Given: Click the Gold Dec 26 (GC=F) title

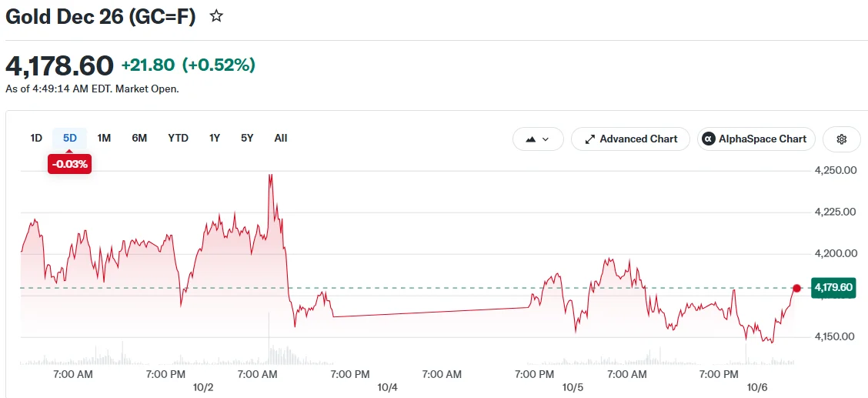Looking at the screenshot, I should tap(100, 17).
